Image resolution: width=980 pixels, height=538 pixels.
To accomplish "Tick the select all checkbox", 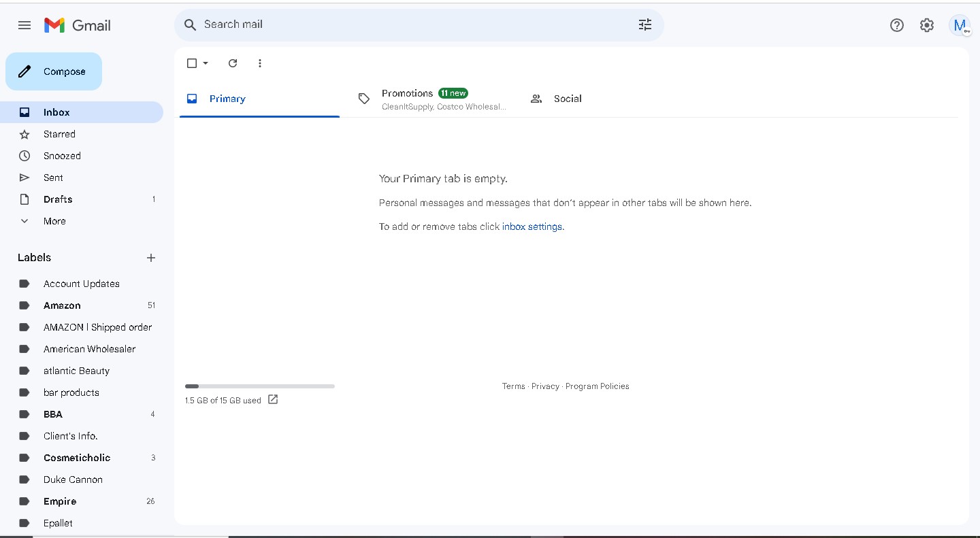I will click(x=192, y=63).
